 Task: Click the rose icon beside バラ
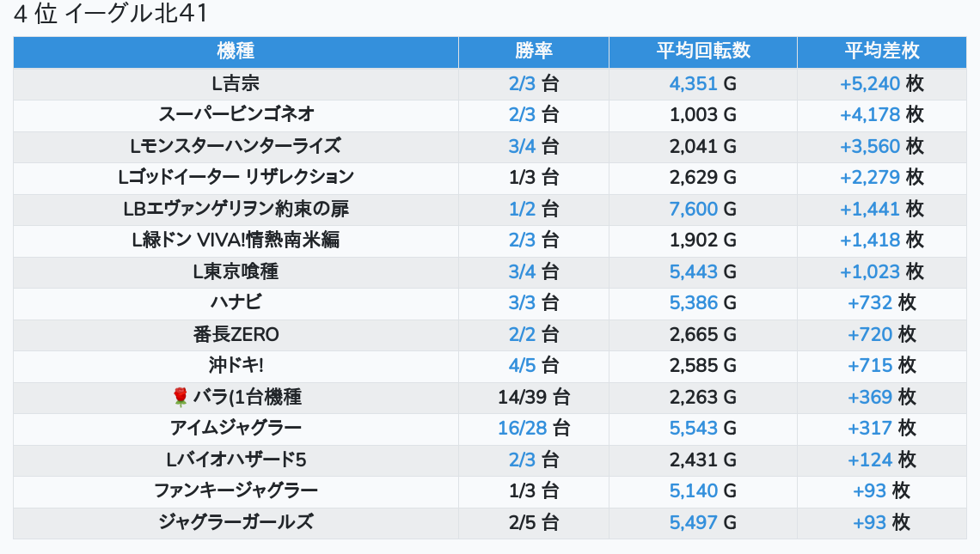coord(180,397)
